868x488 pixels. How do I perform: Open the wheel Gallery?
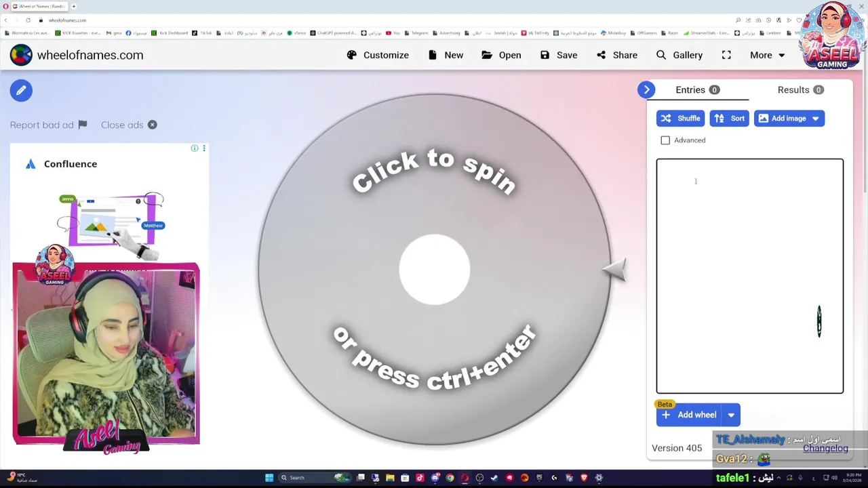pos(679,55)
